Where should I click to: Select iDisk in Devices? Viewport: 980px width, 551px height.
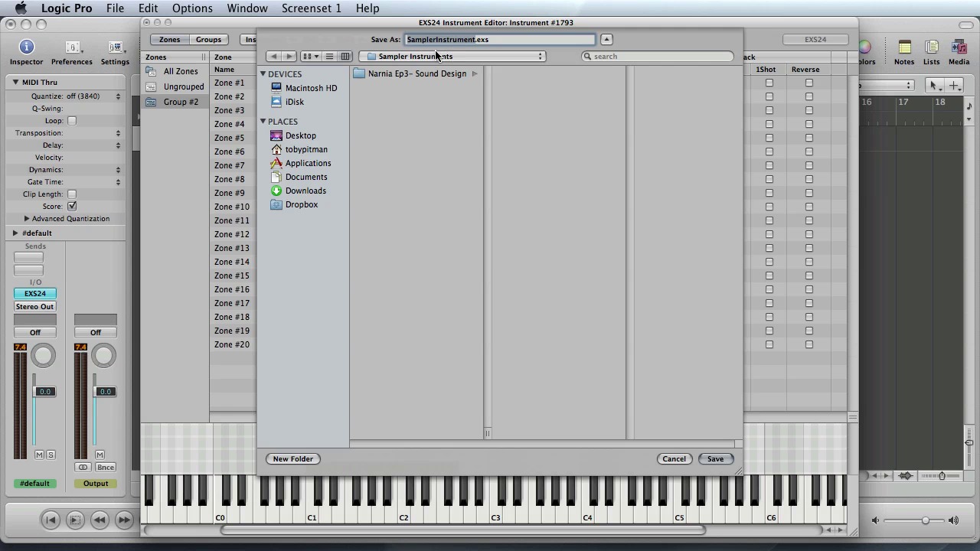tap(288, 102)
